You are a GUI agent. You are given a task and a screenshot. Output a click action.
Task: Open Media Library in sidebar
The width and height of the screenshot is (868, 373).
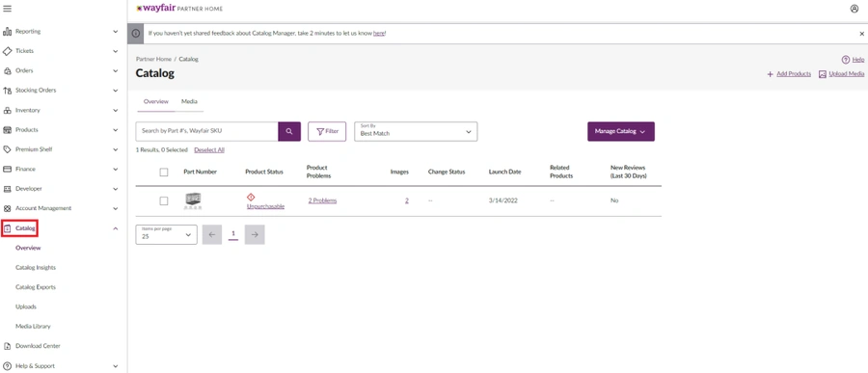[33, 327]
